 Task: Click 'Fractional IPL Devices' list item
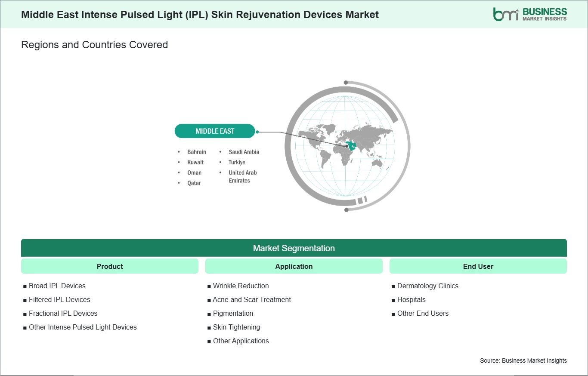(x=63, y=313)
